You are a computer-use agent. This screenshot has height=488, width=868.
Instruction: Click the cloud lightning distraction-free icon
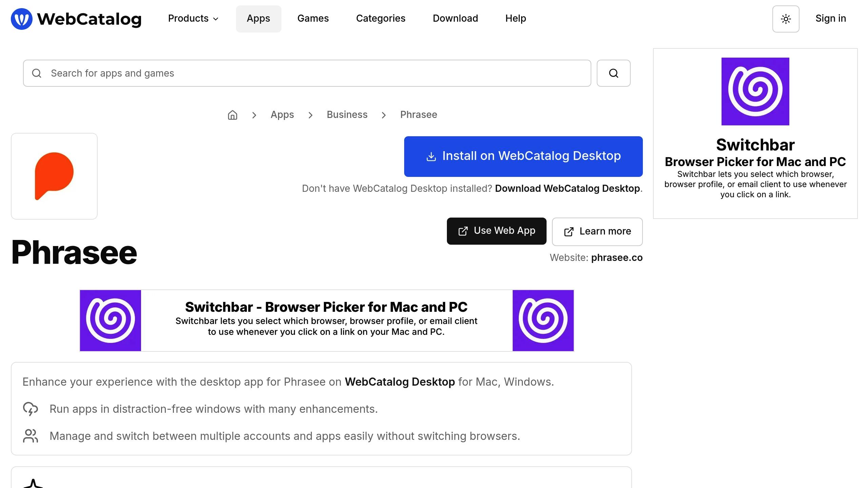click(31, 409)
